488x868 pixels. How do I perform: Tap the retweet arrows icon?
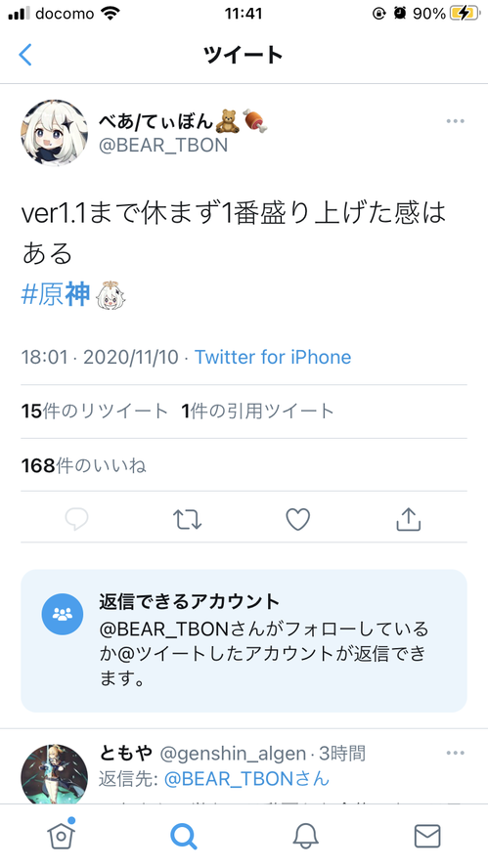pos(187,519)
